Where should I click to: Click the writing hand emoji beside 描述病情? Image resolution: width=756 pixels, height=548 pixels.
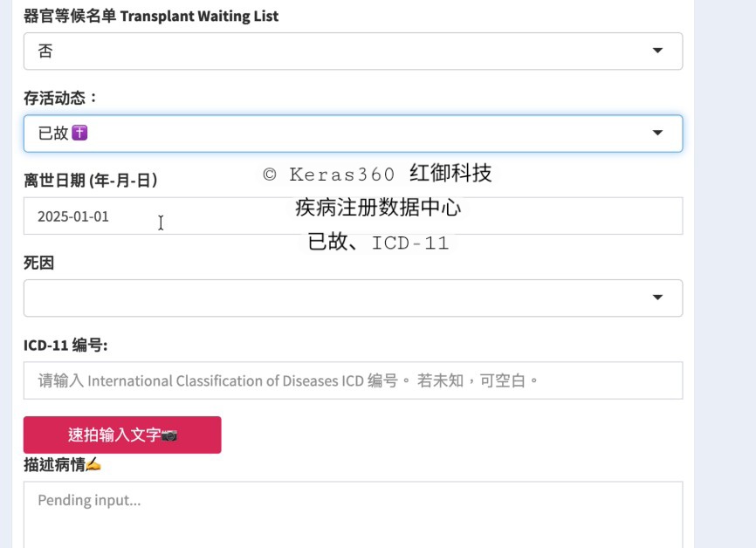pos(93,465)
